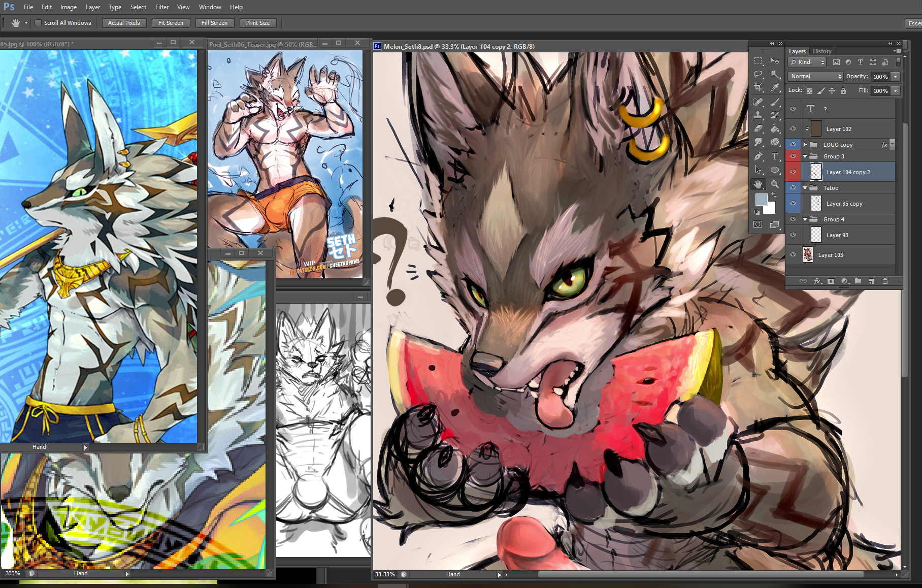The image size is (922, 588).
Task: Open the Filter menu
Action: pos(162,7)
